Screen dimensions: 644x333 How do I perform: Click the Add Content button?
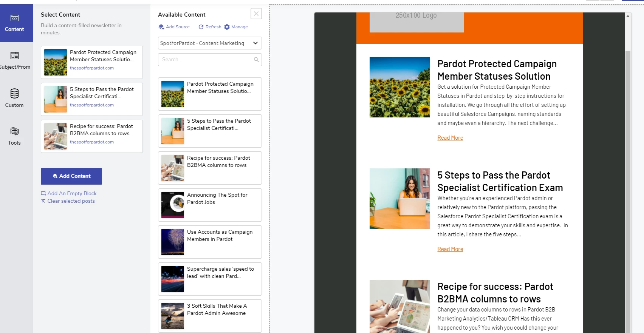pos(71,176)
